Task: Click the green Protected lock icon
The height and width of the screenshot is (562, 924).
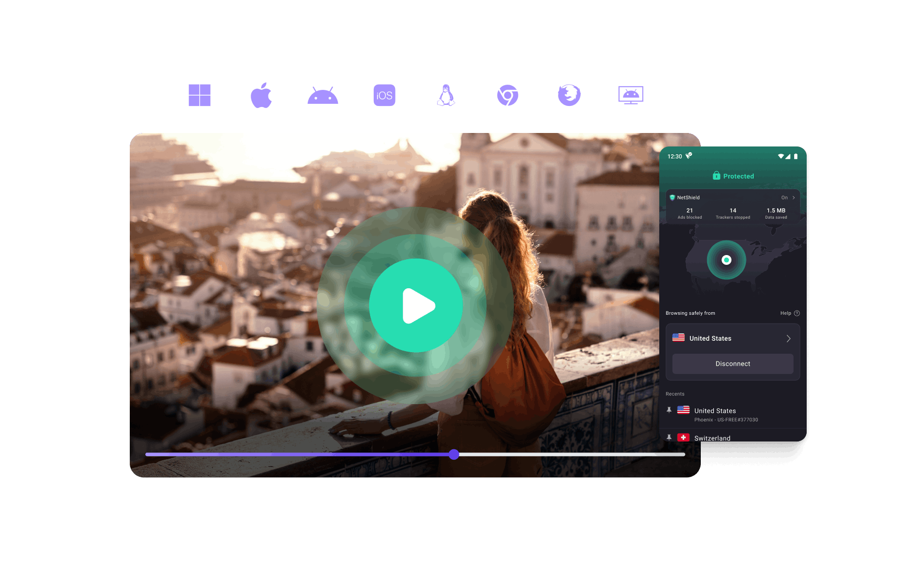Action: [x=716, y=176]
